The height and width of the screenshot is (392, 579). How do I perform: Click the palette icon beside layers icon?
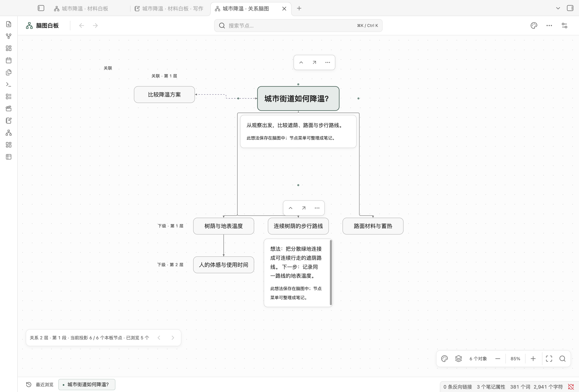(x=445, y=359)
